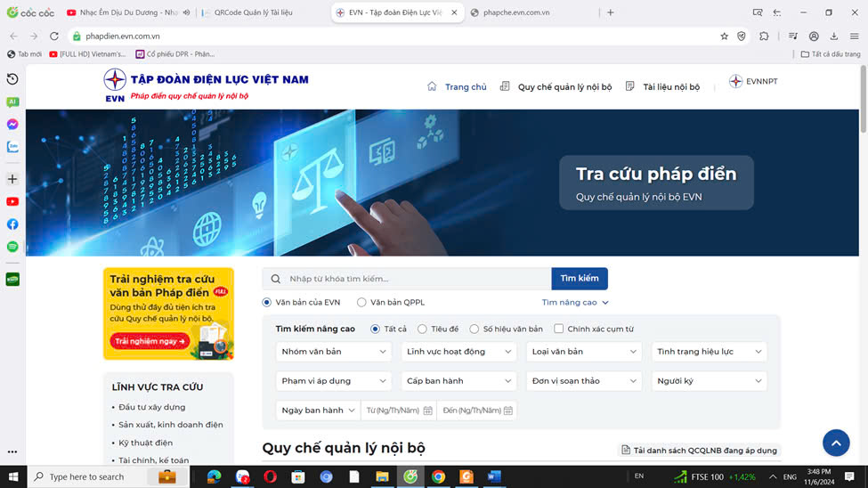This screenshot has width=868, height=488.
Task: Go to Trang chủ in site navigation
Action: [x=458, y=87]
